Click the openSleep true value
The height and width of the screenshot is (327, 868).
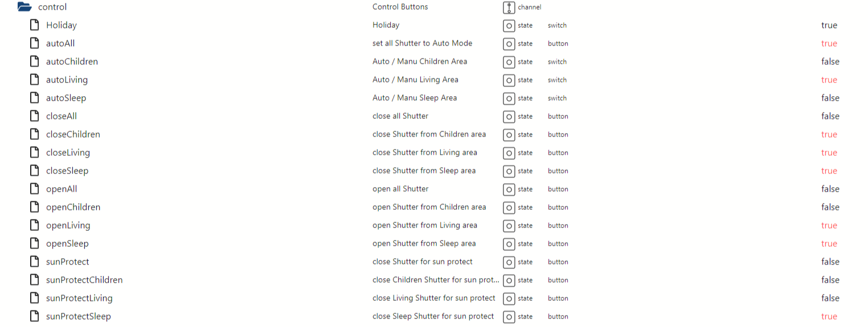pyautogui.click(x=829, y=243)
